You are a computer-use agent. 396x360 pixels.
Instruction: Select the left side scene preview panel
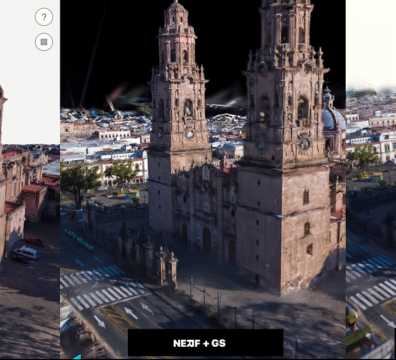(x=30, y=180)
